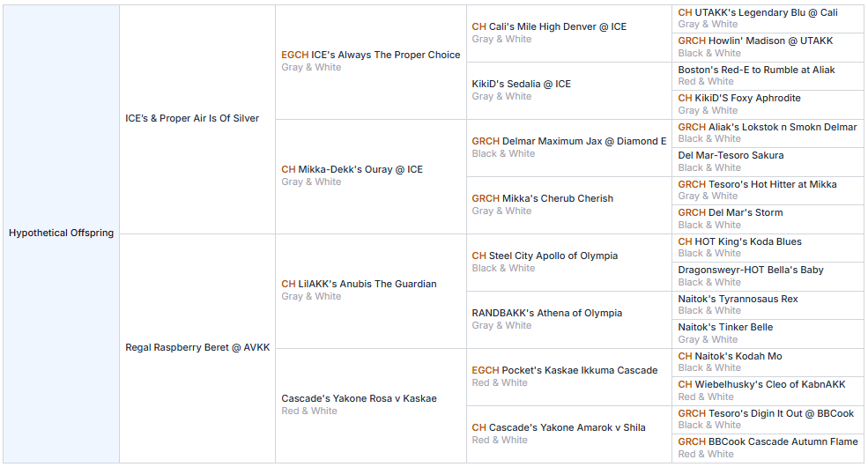Click RANDBAKK's Athena of Olympia
Viewport: 868px width, 467px height.
pos(546,313)
